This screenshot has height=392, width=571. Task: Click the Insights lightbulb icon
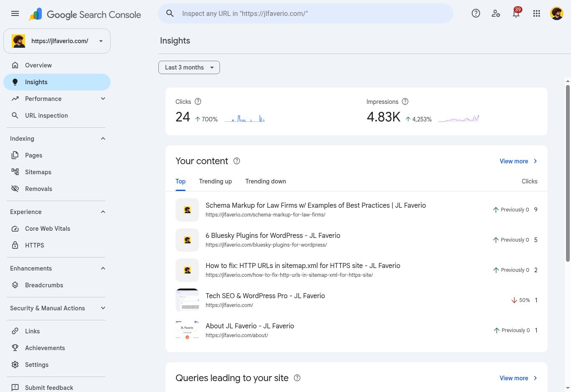(x=15, y=82)
